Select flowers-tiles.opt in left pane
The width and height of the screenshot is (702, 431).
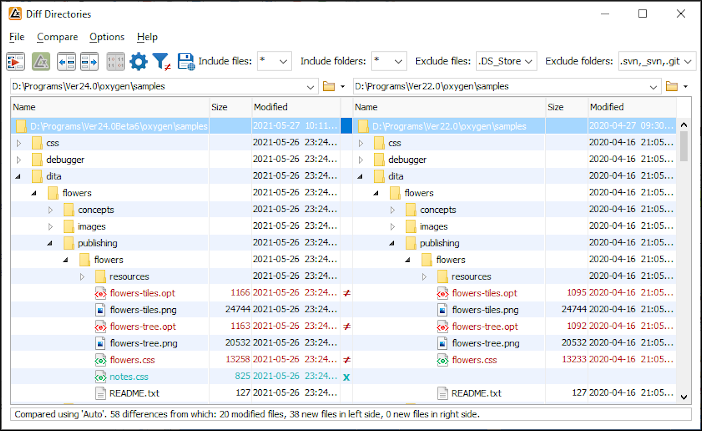142,293
